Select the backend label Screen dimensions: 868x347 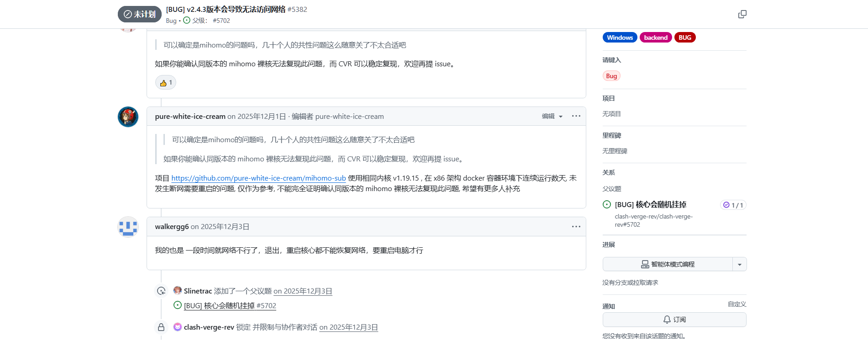pyautogui.click(x=655, y=37)
